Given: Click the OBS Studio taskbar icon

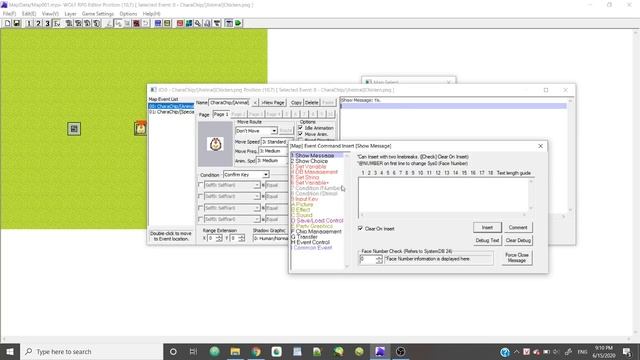Looking at the screenshot, I should coord(400,351).
